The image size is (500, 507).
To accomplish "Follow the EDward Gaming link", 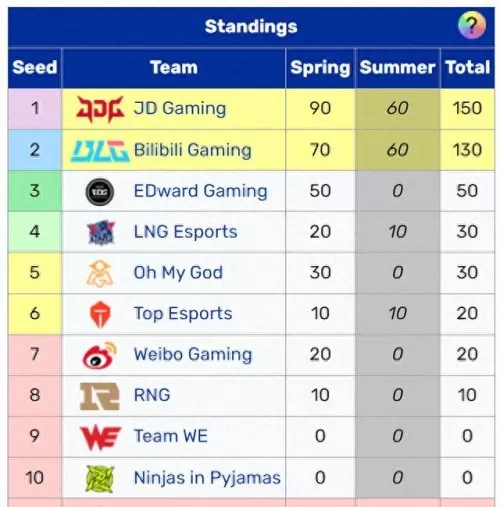I will click(200, 191).
